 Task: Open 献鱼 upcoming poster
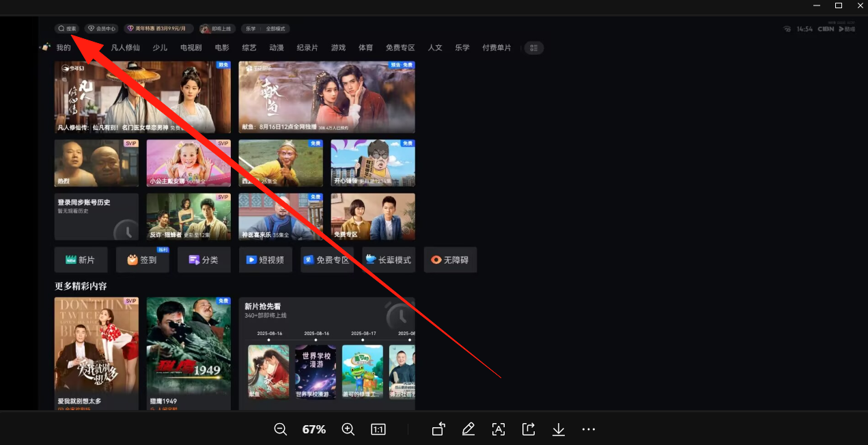point(268,371)
